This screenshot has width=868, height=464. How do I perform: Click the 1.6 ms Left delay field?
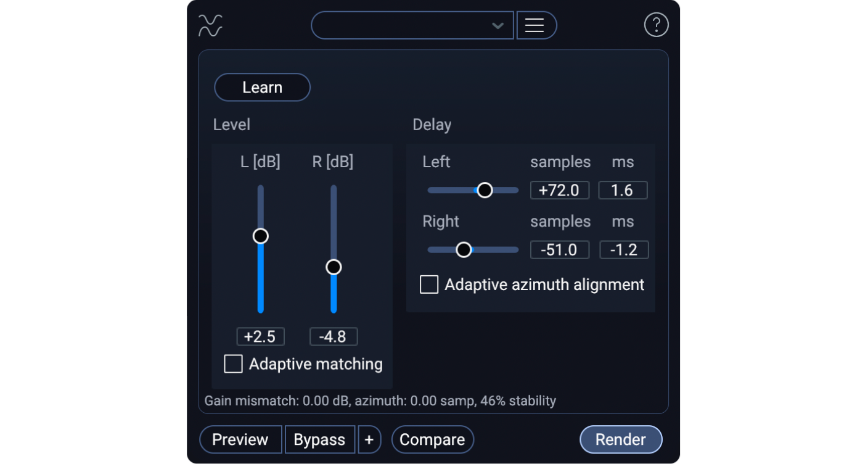623,190
